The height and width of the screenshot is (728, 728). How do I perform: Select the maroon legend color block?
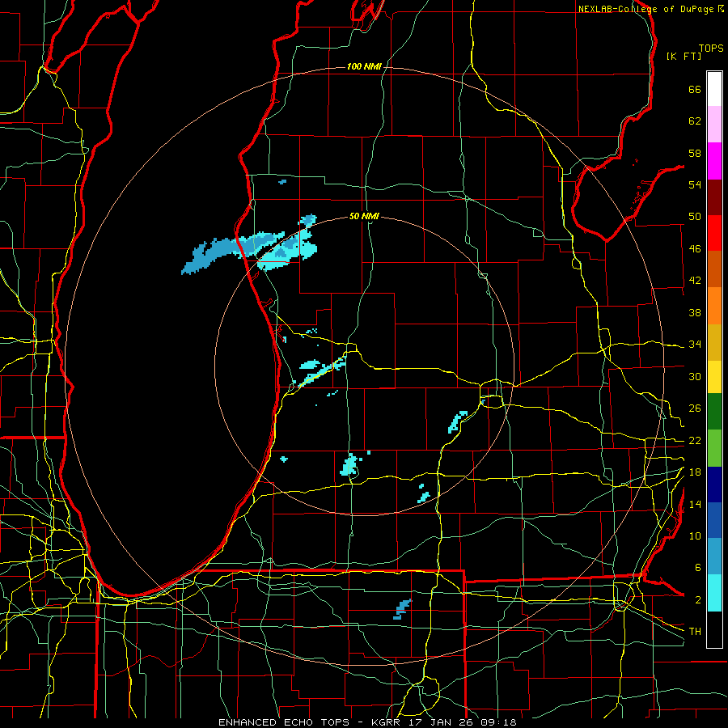(714, 197)
